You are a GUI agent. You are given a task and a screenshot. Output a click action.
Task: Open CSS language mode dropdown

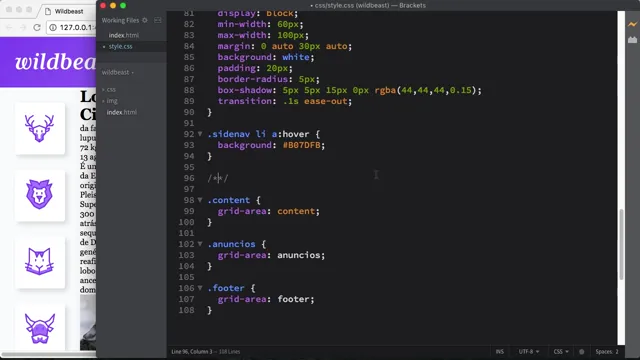coord(561,351)
